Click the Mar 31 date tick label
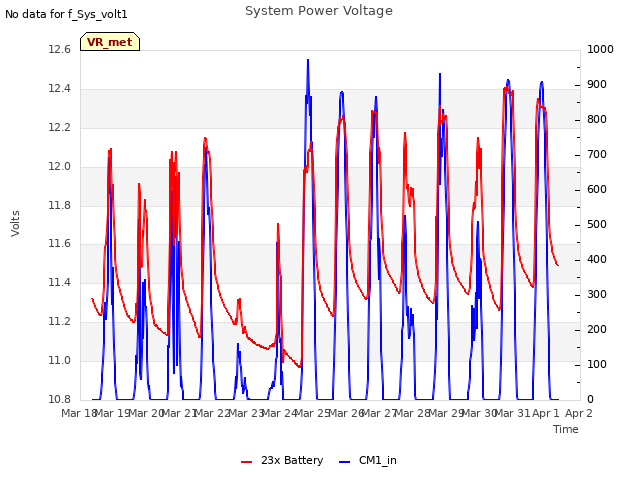The height and width of the screenshot is (480, 640). (513, 413)
